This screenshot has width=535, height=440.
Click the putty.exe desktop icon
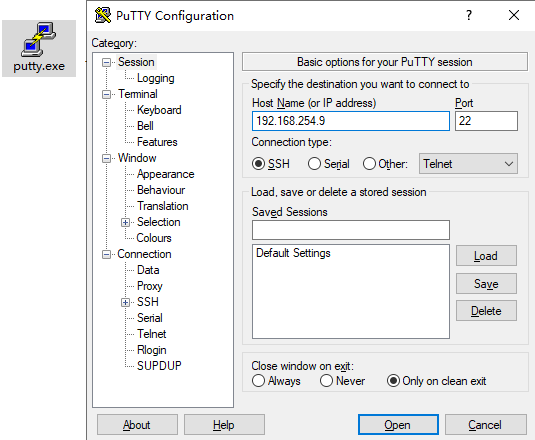39,48
